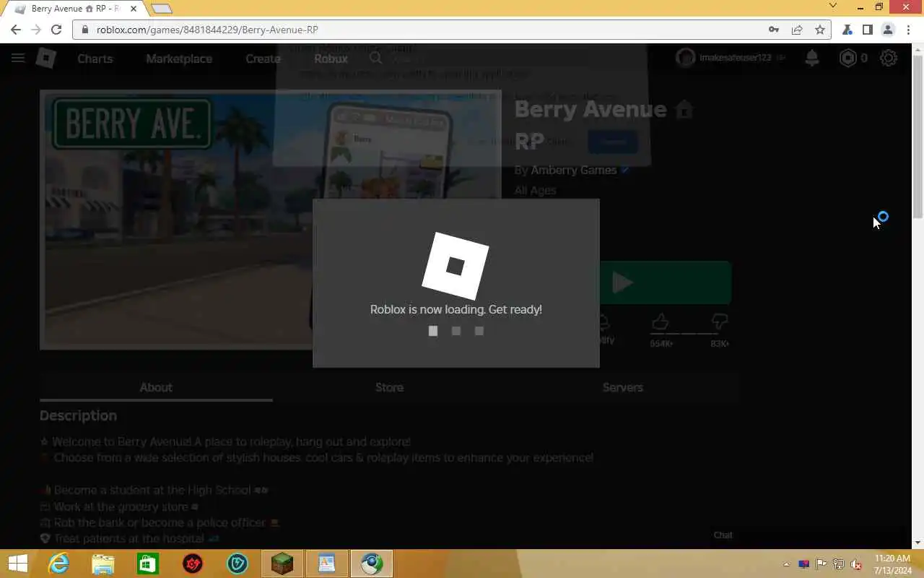The image size is (924, 578).
Task: Click 'Roblox is now loading. Get ready!' text
Action: [x=456, y=309]
